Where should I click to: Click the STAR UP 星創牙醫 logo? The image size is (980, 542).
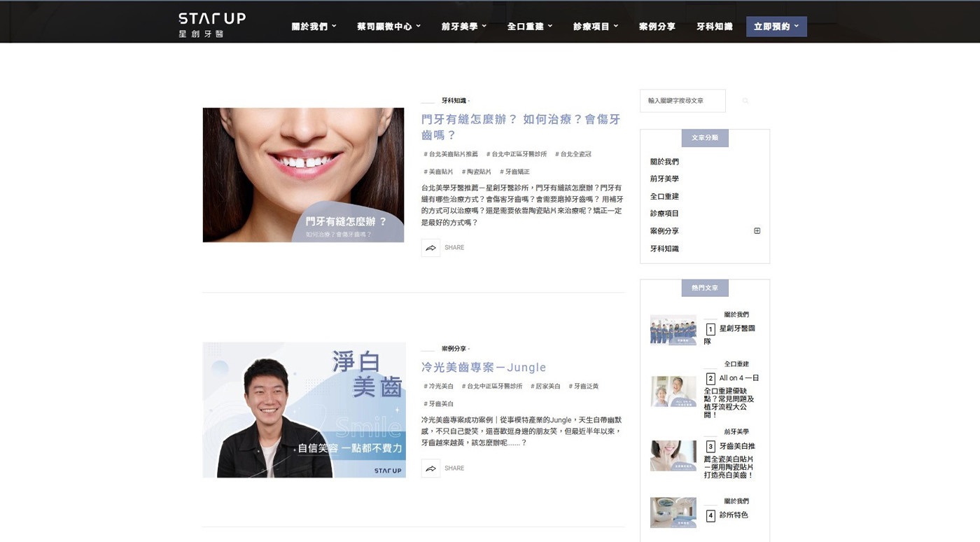click(x=212, y=25)
